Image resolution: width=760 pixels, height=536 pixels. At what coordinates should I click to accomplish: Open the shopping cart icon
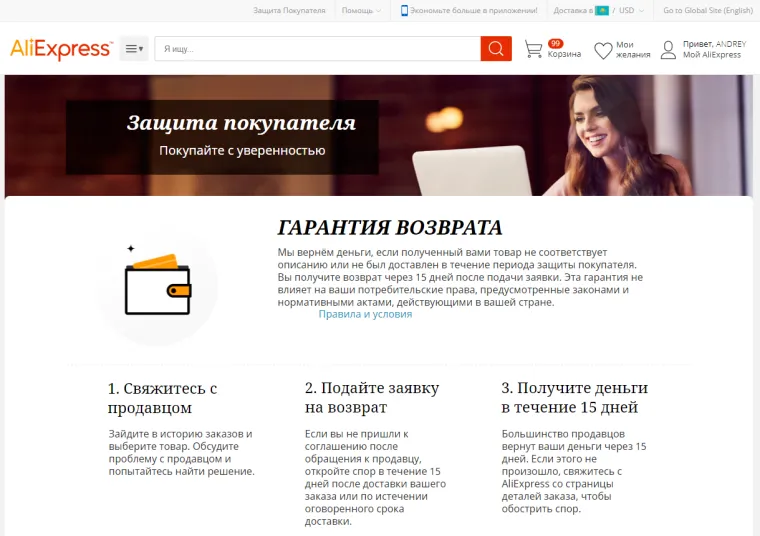[533, 49]
